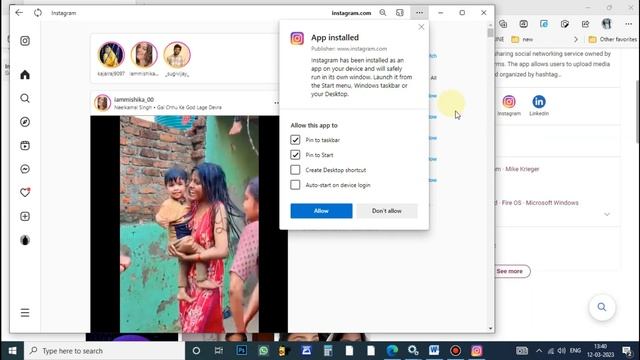Expand the chevron beside Microsoft Windows row
This screenshot has height=360, width=640.
pyautogui.click(x=607, y=214)
